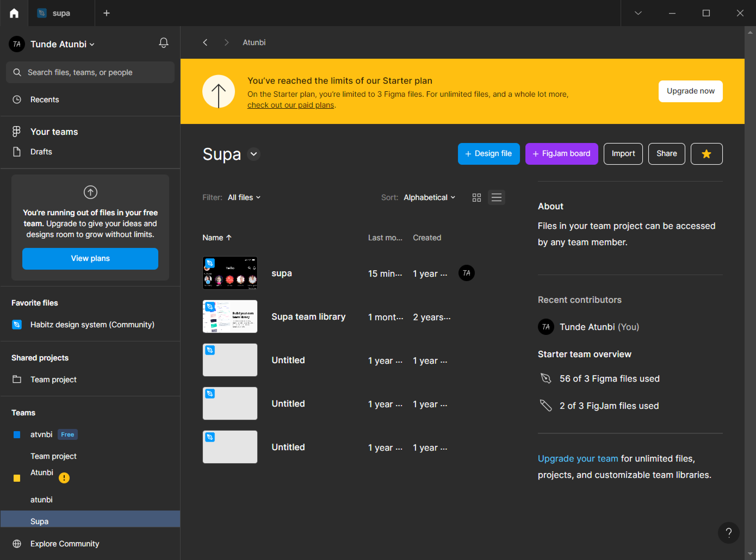
Task: Click Tunde Atunbi's contributor avatar
Action: [x=546, y=326]
